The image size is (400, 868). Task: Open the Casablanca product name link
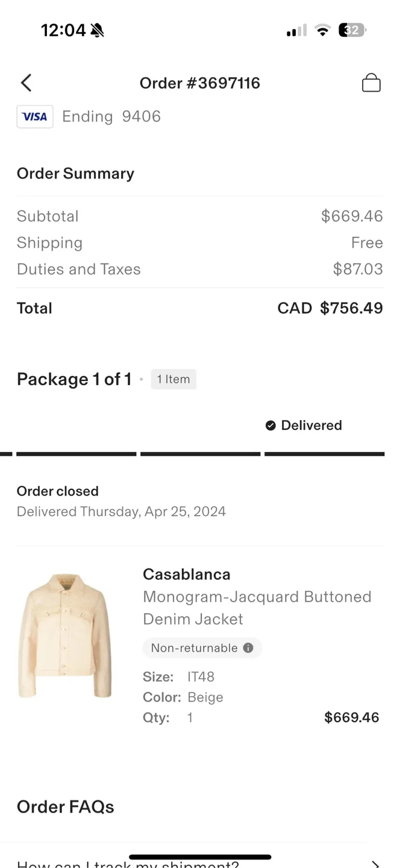point(186,574)
